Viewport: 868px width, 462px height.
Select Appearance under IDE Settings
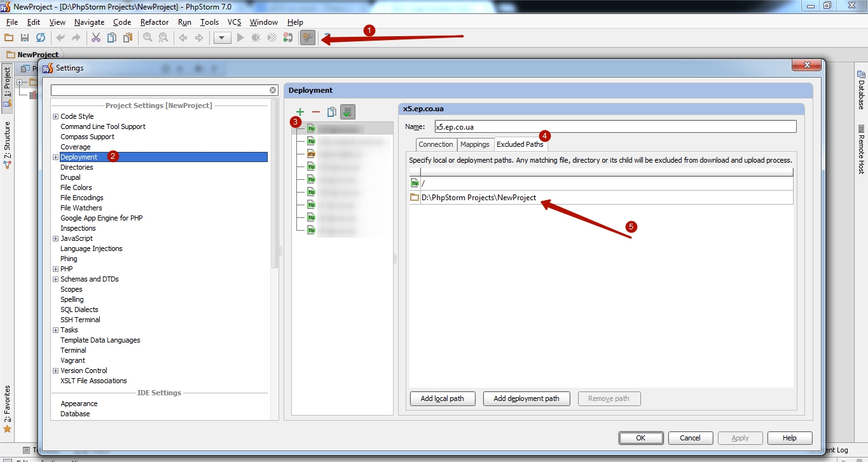click(79, 404)
